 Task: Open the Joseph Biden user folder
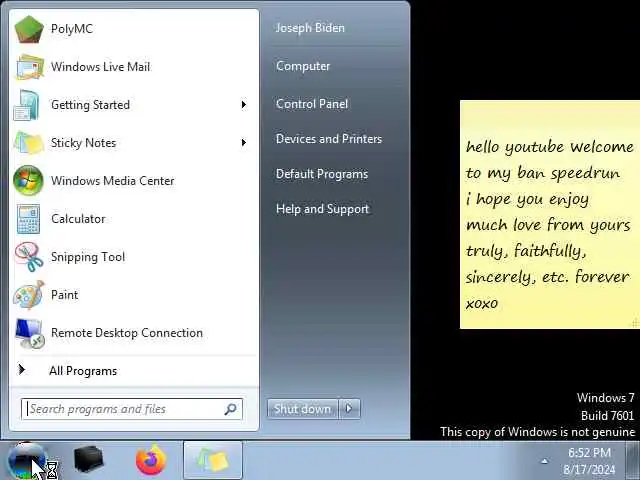[x=310, y=28]
